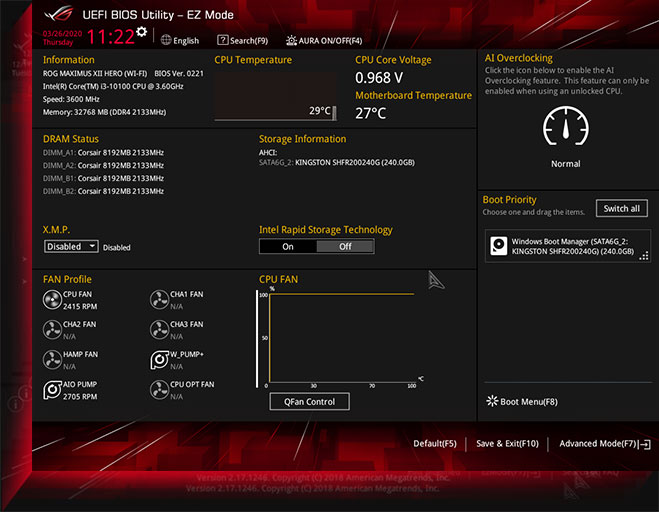Click the 0.968 V voltage value

pos(379,78)
